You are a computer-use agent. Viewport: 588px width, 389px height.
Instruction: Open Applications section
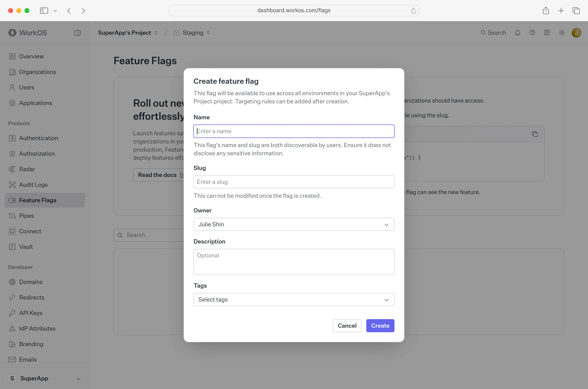click(x=45, y=103)
